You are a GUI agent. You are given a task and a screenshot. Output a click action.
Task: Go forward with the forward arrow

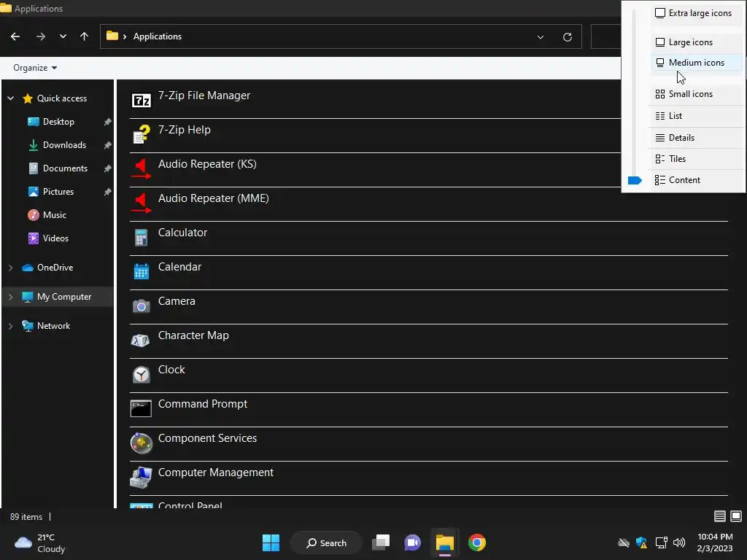41,36
